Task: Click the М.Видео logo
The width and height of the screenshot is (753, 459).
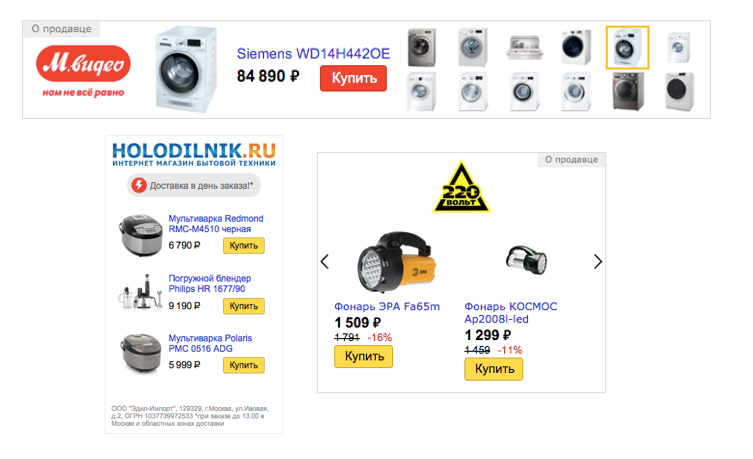Action: pos(83,71)
